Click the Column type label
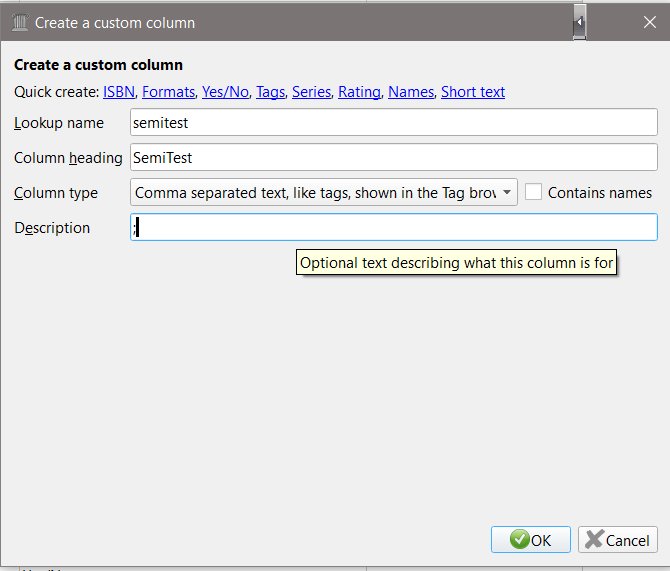This screenshot has height=571, width=670. pos(56,192)
